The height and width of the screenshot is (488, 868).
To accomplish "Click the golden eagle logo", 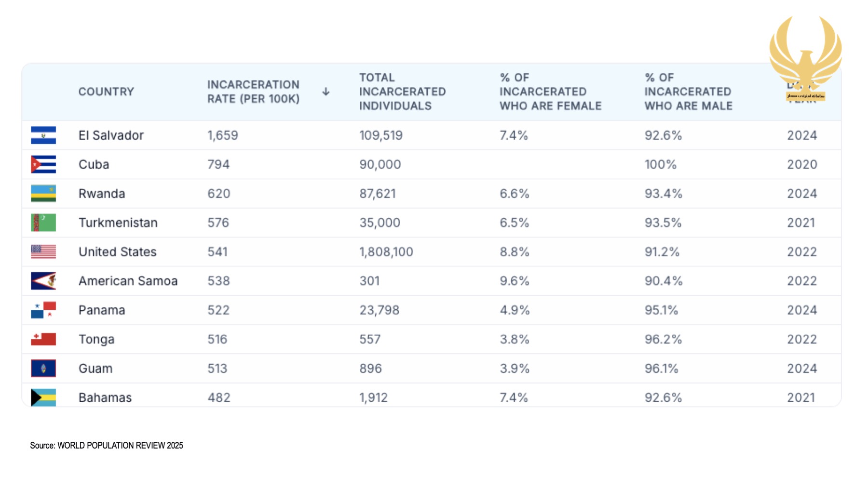I will pyautogui.click(x=805, y=55).
